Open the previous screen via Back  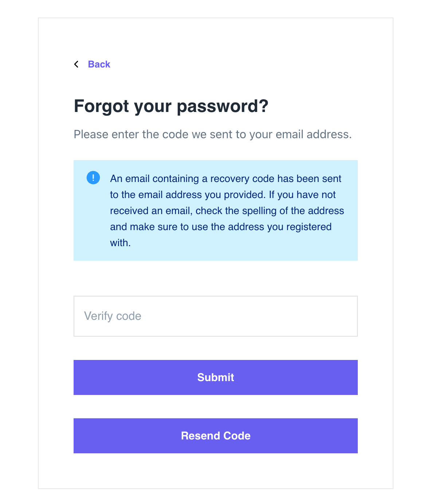pos(99,64)
